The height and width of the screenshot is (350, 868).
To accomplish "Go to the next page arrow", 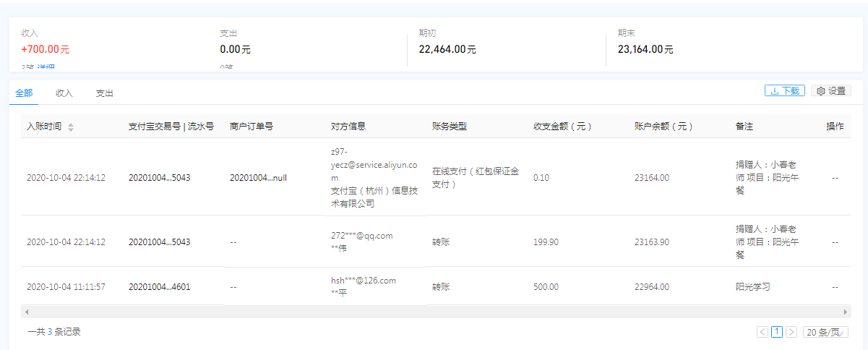I will (791, 332).
